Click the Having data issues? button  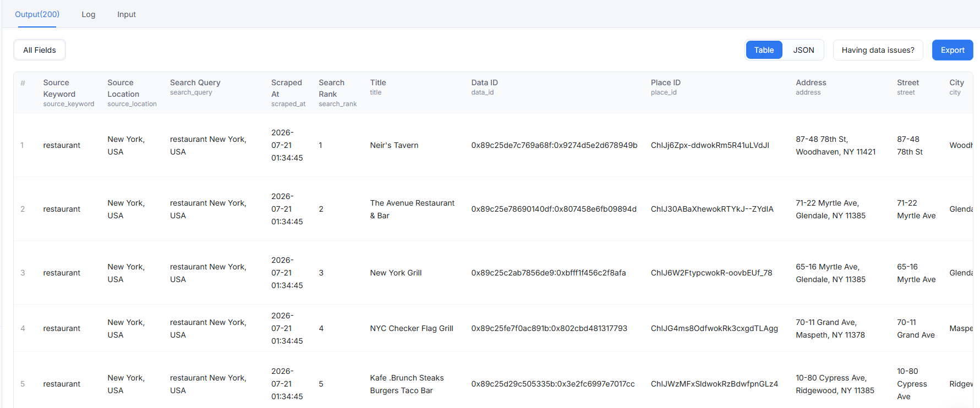pyautogui.click(x=878, y=50)
